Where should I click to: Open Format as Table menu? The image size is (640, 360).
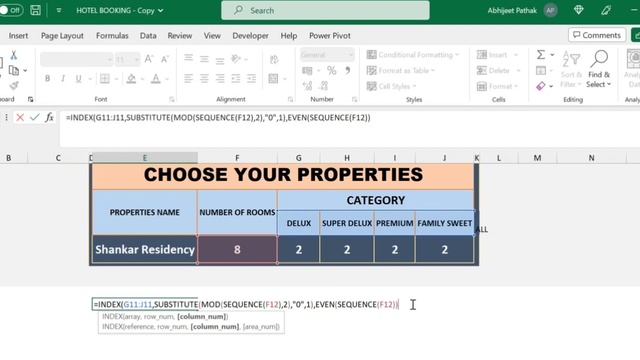click(x=400, y=71)
